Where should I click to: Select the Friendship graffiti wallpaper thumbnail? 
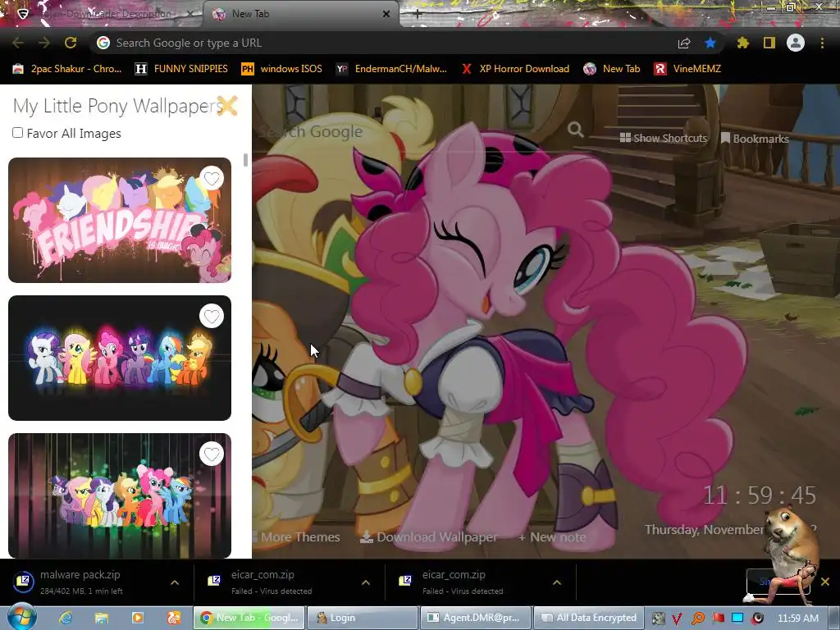[120, 220]
